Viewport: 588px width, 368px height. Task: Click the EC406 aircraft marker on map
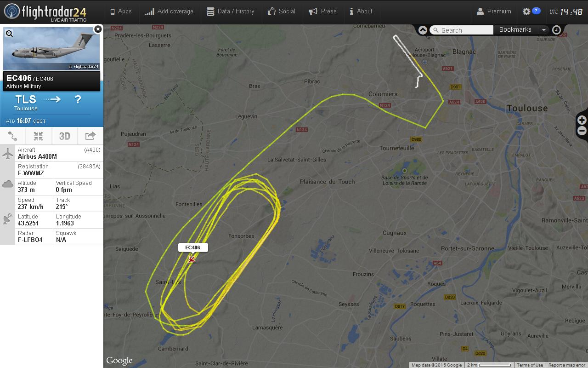tap(192, 260)
